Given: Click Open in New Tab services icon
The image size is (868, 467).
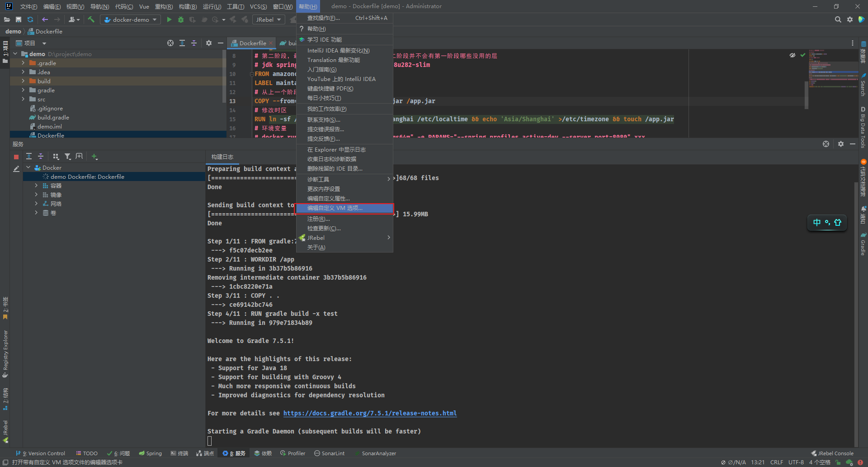Looking at the screenshot, I should [x=80, y=157].
